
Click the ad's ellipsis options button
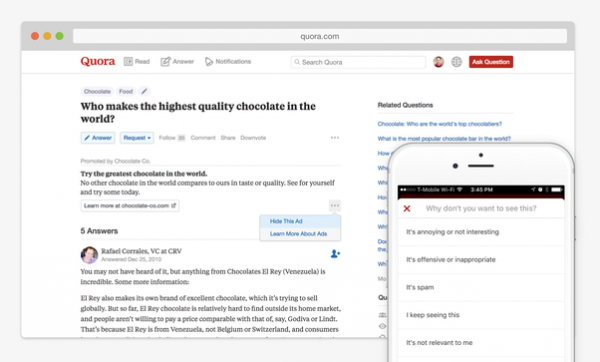(335, 206)
